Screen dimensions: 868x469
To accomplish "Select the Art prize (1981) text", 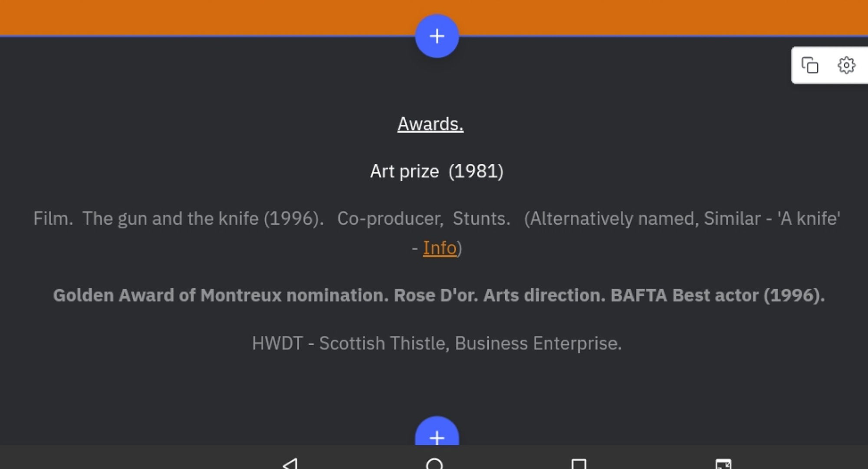I will point(437,171).
